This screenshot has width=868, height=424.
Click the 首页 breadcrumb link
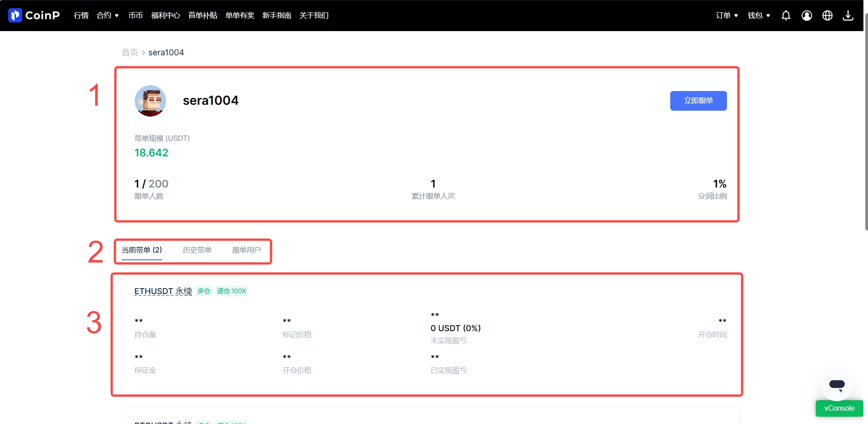tap(129, 53)
